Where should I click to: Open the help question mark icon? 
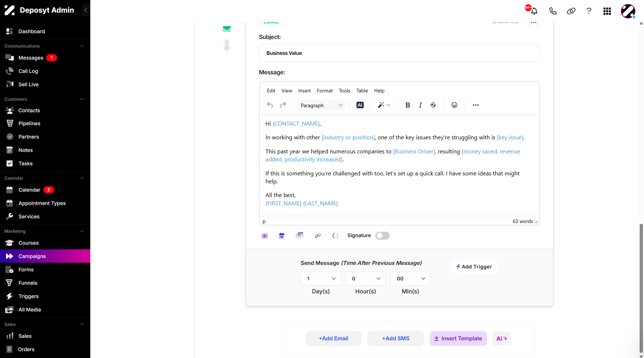589,11
